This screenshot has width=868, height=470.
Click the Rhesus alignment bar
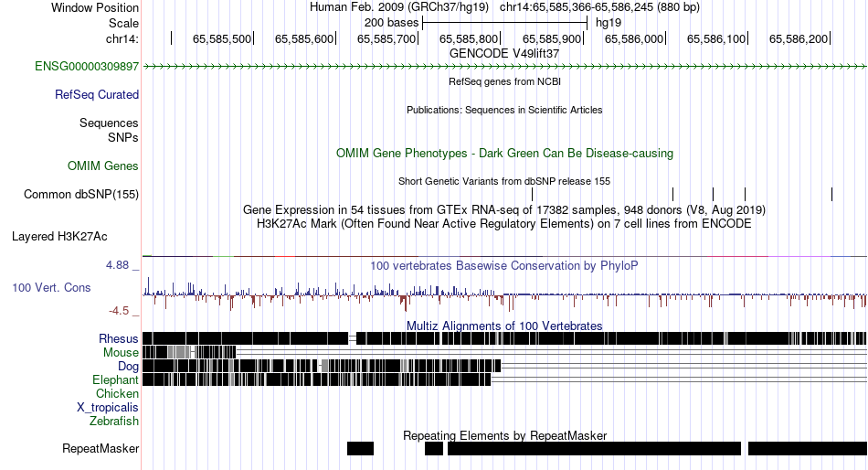[504, 338]
